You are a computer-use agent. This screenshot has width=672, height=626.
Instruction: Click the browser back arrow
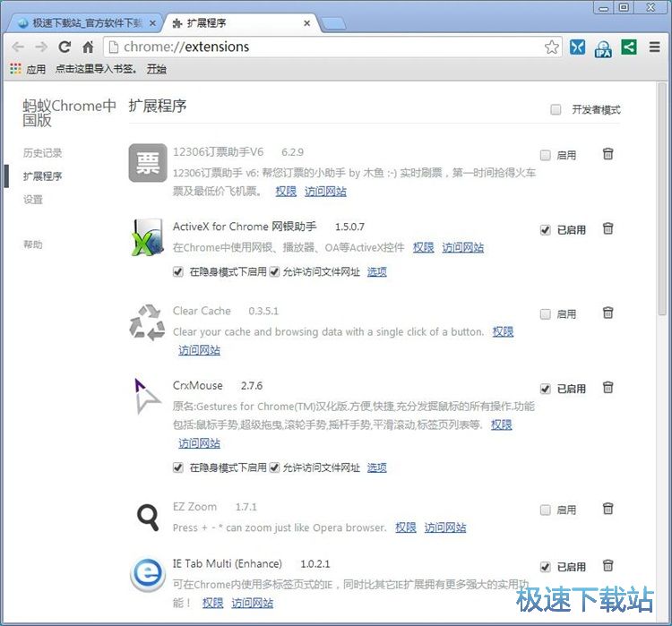pos(18,47)
